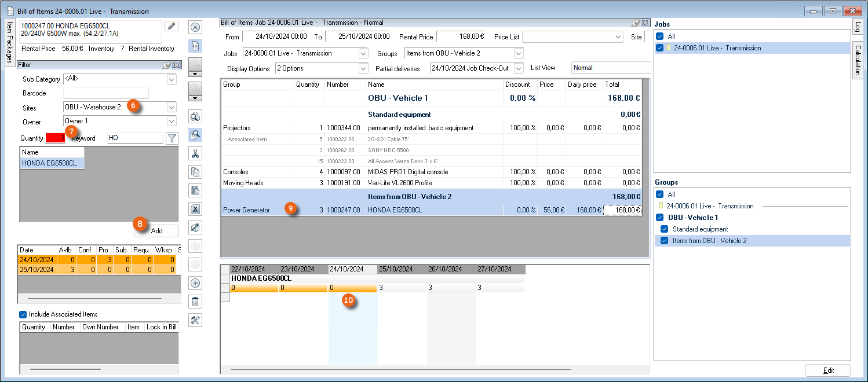Image resolution: width=868 pixels, height=382 pixels.
Task: Uncheck Include Associated Items checkbox
Action: [23, 314]
